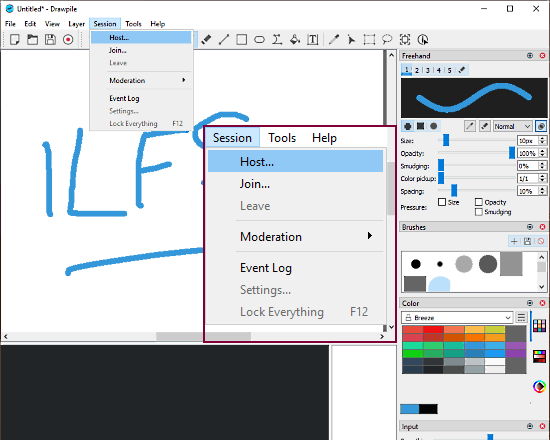Click the Record session icon
The width and height of the screenshot is (550, 440).
coord(68,39)
